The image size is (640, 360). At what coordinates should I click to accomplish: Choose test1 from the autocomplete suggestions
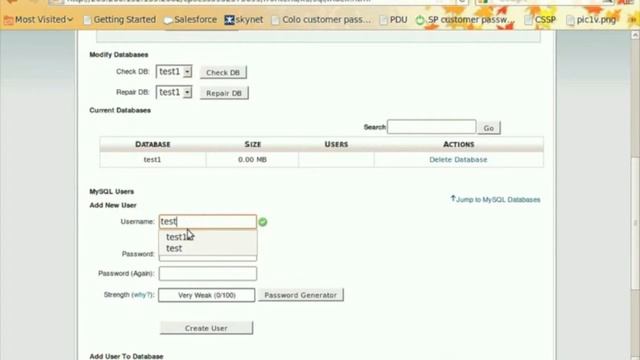coord(208,237)
